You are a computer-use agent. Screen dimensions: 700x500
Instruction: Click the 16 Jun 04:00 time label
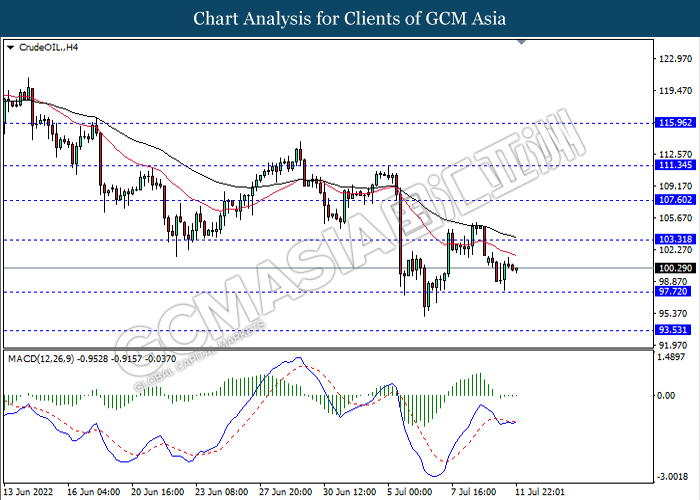tap(93, 492)
